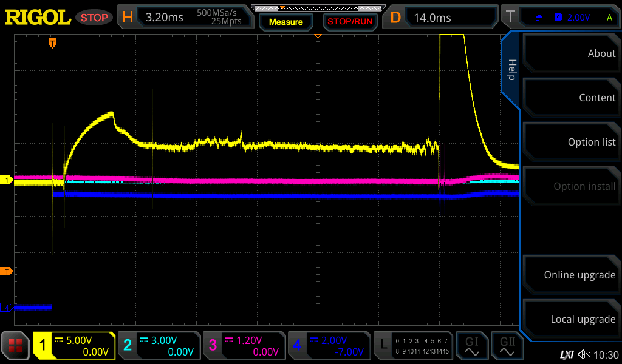Image resolution: width=622 pixels, height=364 pixels.
Task: Click the RIGOL logo
Action: 38,18
